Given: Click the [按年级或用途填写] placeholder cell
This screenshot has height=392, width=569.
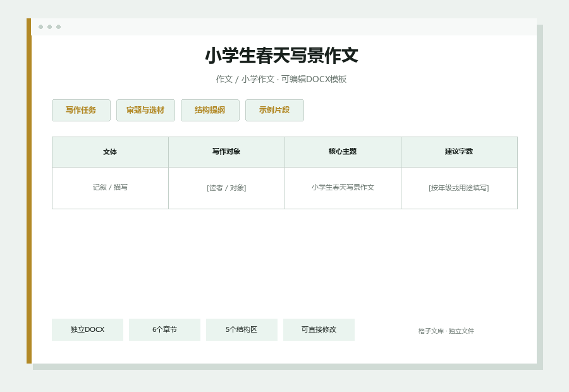Looking at the screenshot, I should tap(460, 188).
